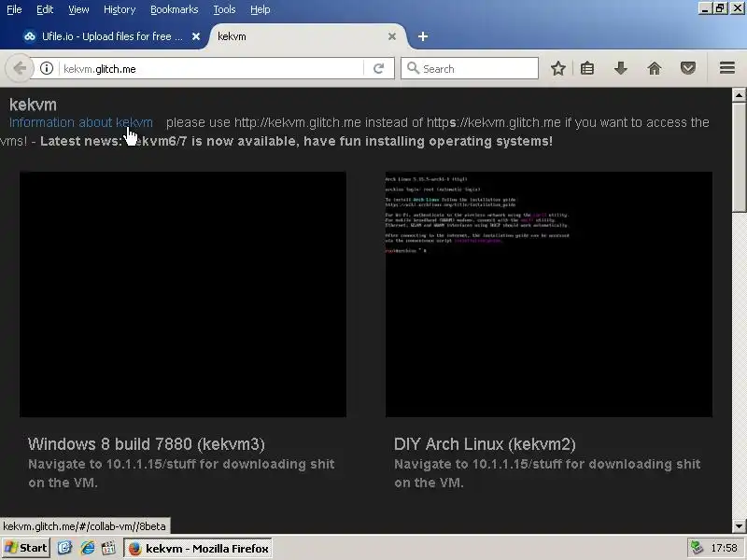Click the page scrollbar down arrow
Image resolution: width=747 pixels, height=560 pixels.
[x=739, y=526]
